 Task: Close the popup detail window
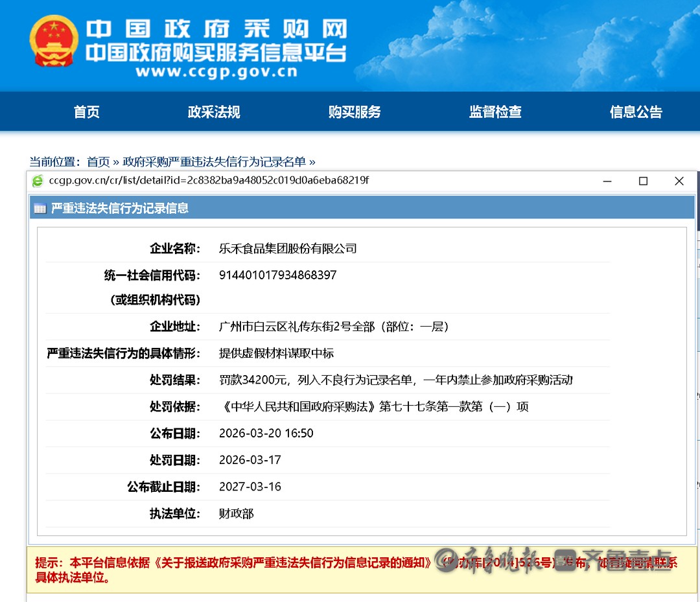[x=679, y=181]
